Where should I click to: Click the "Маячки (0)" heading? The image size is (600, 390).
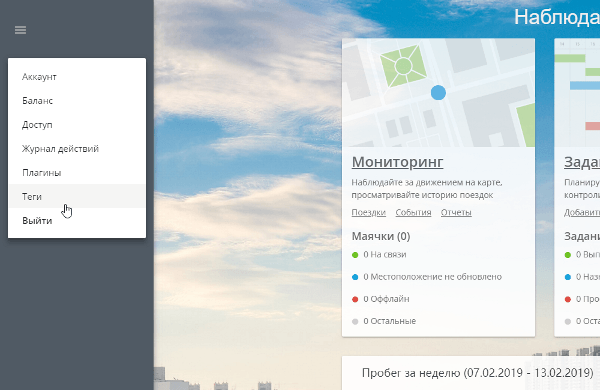381,236
